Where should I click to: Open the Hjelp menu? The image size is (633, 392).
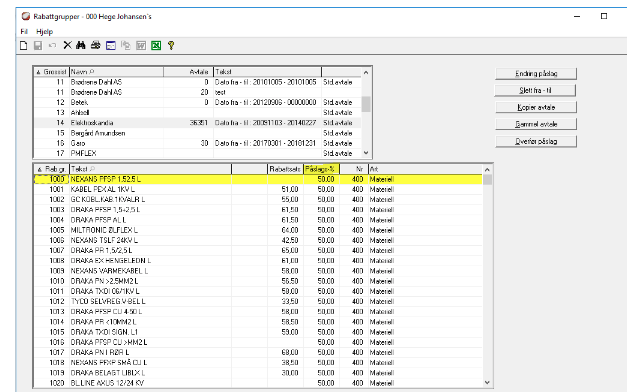[x=44, y=31]
